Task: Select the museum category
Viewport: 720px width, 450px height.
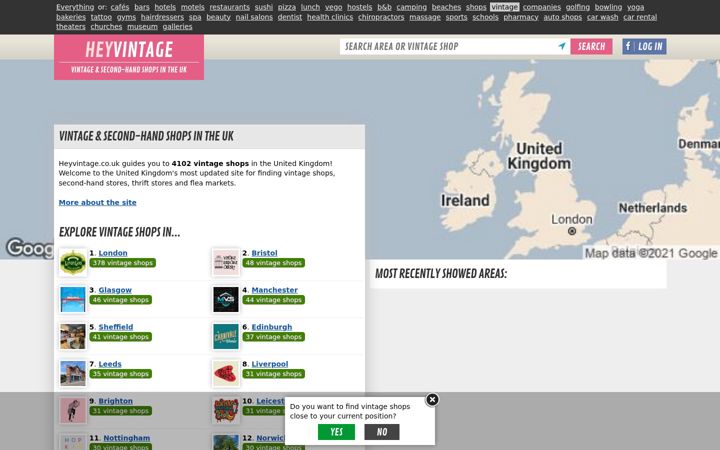Action: pos(142,27)
